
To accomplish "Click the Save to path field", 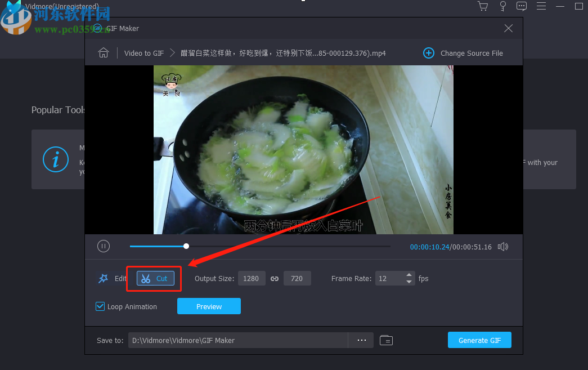I will (238, 340).
